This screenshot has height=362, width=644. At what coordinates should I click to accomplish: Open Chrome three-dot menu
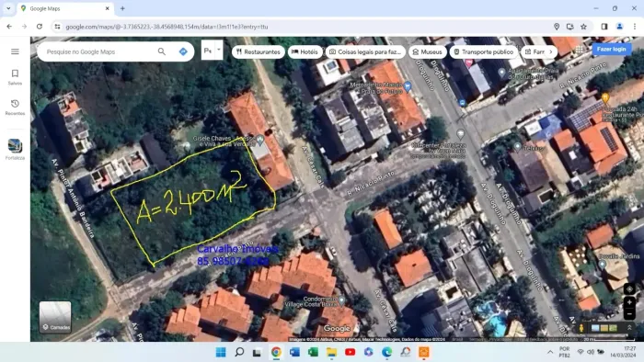click(x=635, y=27)
